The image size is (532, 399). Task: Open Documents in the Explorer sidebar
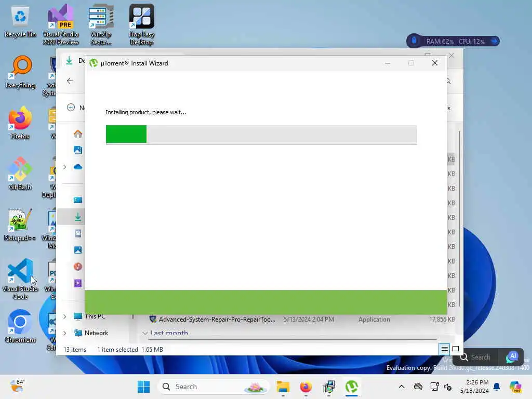78,233
